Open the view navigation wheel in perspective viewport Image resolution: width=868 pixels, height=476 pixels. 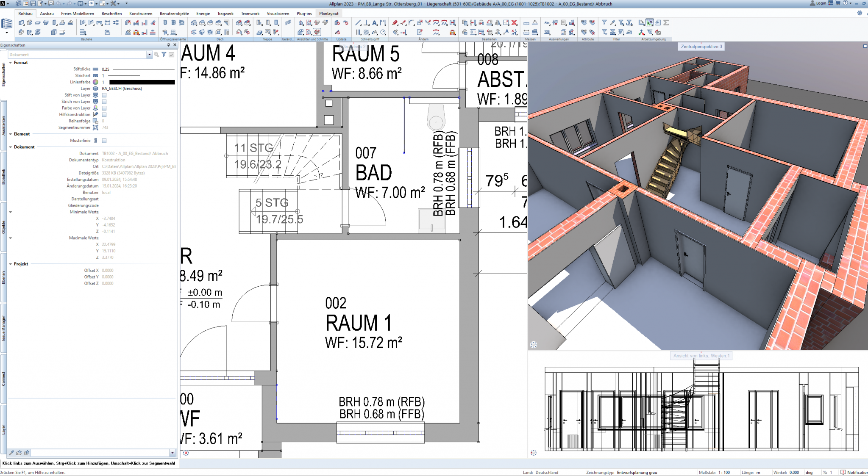(534, 345)
